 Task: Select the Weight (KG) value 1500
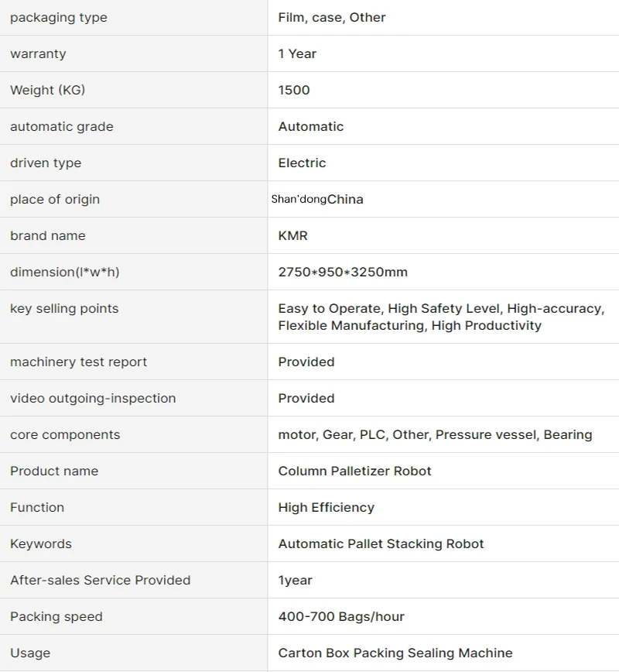point(294,90)
